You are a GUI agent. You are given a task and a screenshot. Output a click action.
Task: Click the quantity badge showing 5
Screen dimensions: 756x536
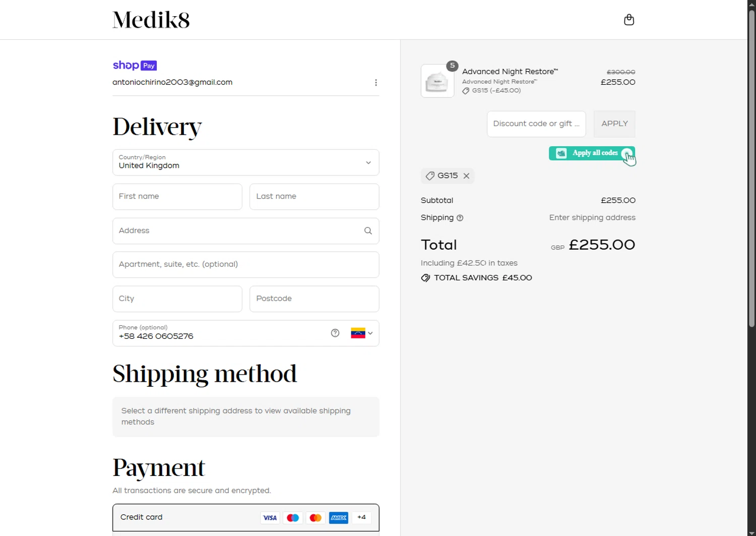(x=452, y=66)
